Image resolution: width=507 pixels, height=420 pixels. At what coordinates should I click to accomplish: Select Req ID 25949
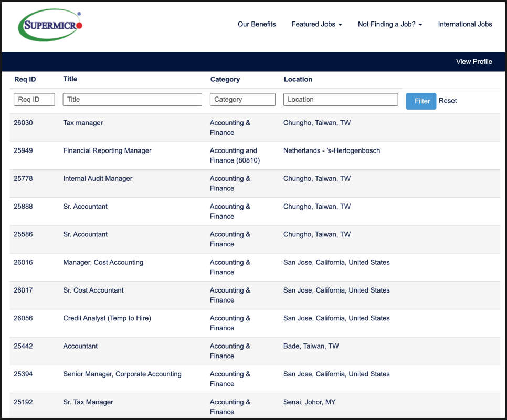[x=23, y=150]
